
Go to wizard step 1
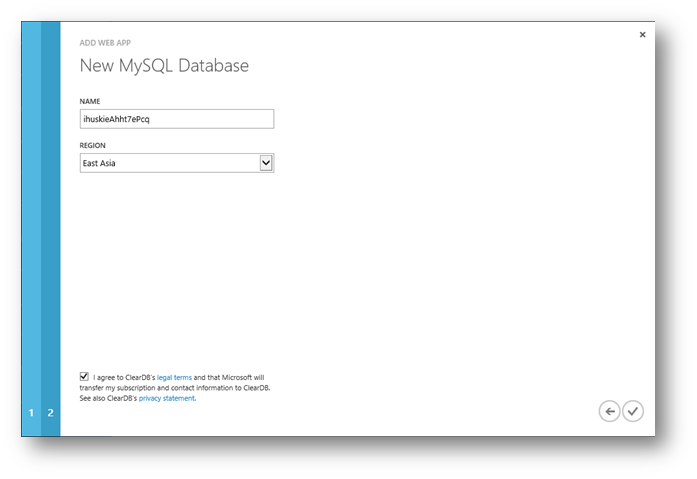[31, 413]
